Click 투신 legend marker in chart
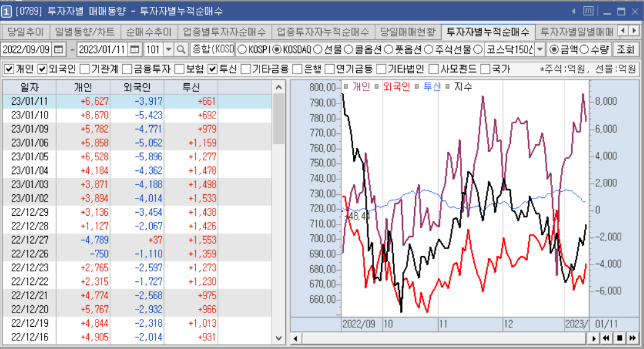This screenshot has width=644, height=349. coord(417,87)
